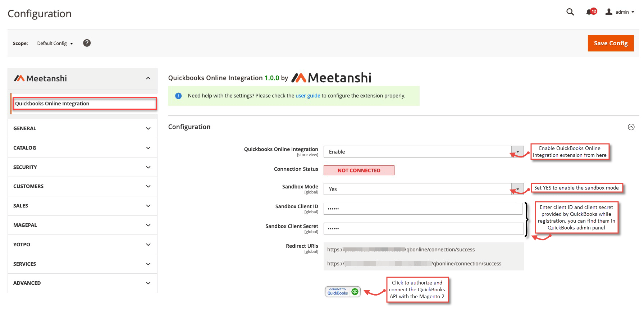The width and height of the screenshot is (644, 310).
Task: Click the Save Config button
Action: (611, 43)
